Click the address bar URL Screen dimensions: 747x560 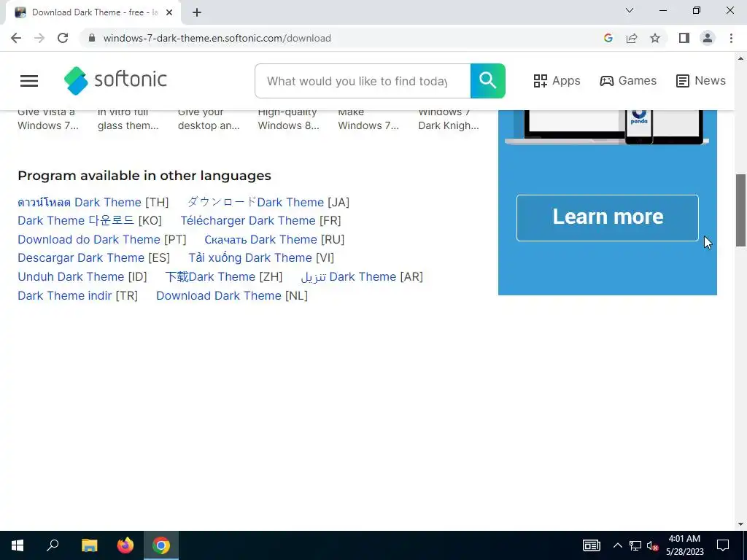point(217,38)
